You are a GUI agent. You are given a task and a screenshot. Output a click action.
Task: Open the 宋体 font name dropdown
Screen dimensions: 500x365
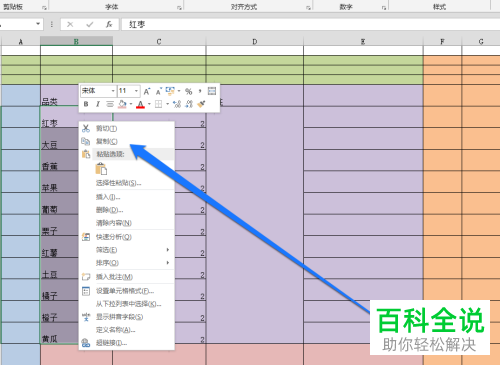click(113, 91)
